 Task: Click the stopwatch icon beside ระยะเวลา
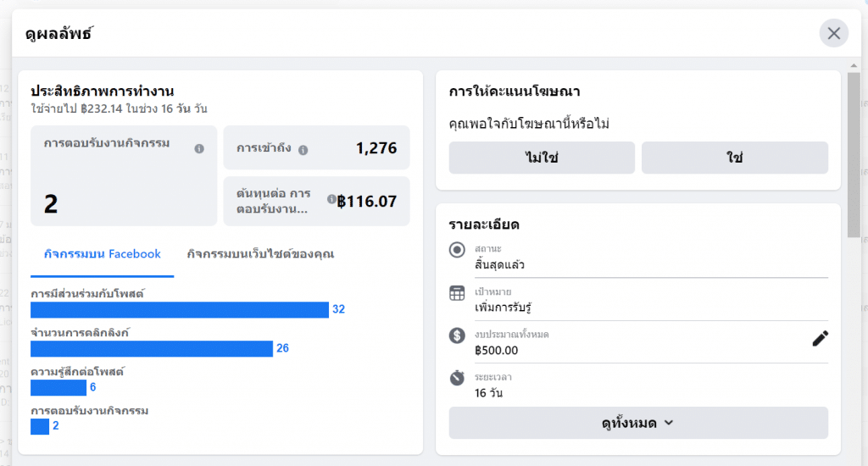(457, 378)
